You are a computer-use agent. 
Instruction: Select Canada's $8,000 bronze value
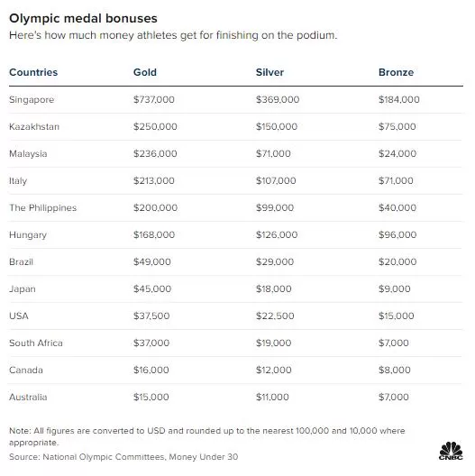[x=394, y=370]
